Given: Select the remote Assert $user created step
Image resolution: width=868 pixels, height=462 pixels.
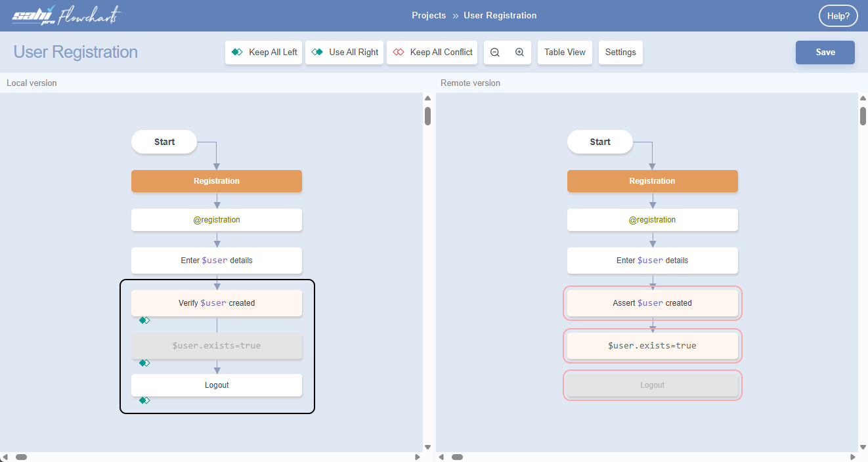Looking at the screenshot, I should [652, 303].
